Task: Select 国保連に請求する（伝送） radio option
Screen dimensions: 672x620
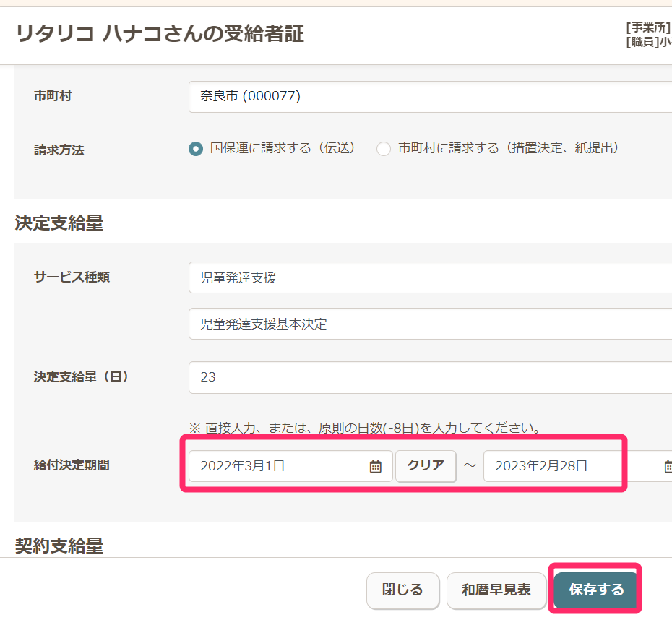Action: point(196,148)
